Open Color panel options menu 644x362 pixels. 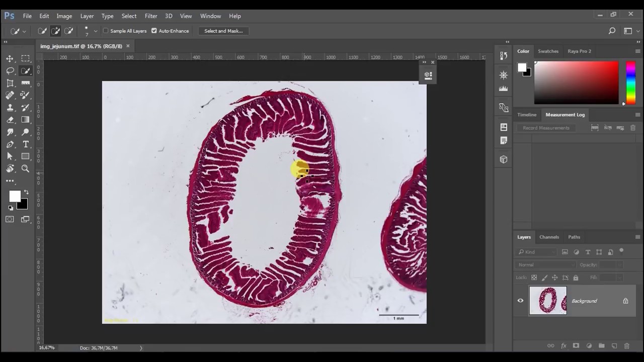pyautogui.click(x=637, y=51)
